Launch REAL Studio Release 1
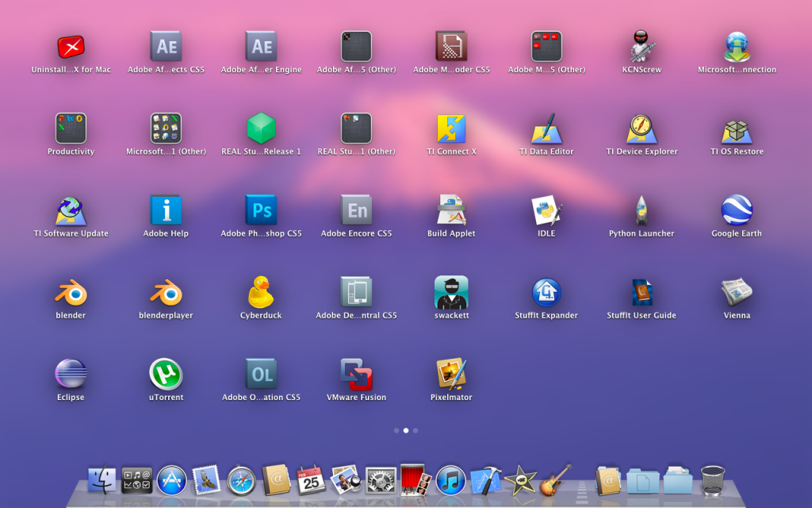This screenshot has height=508, width=812. [261, 128]
